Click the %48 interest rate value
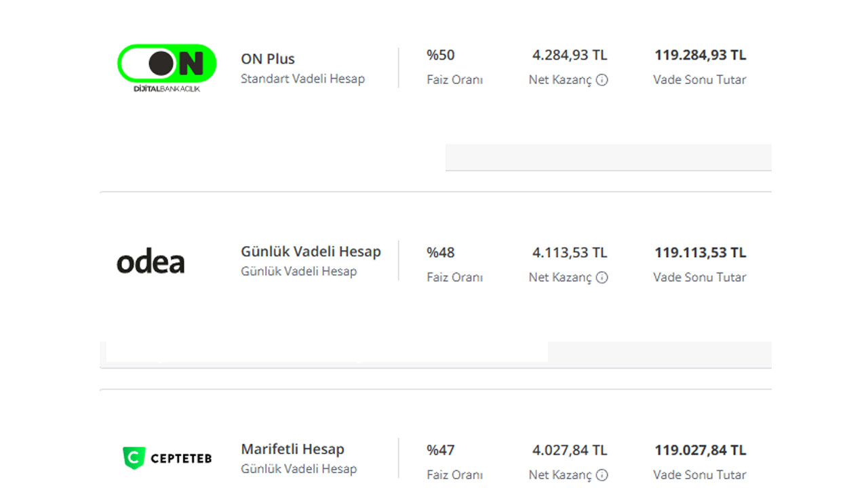 441,253
